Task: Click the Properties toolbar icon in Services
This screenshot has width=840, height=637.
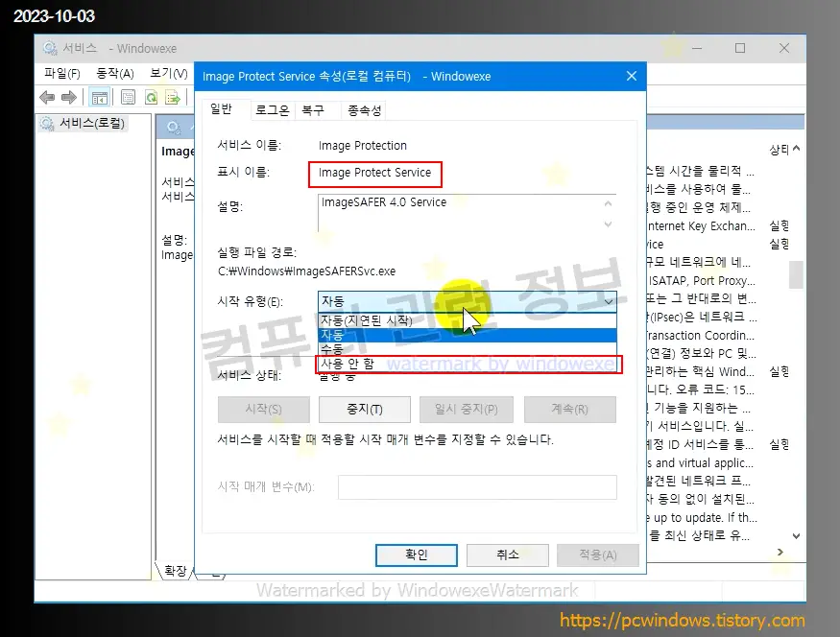Action: [x=128, y=98]
